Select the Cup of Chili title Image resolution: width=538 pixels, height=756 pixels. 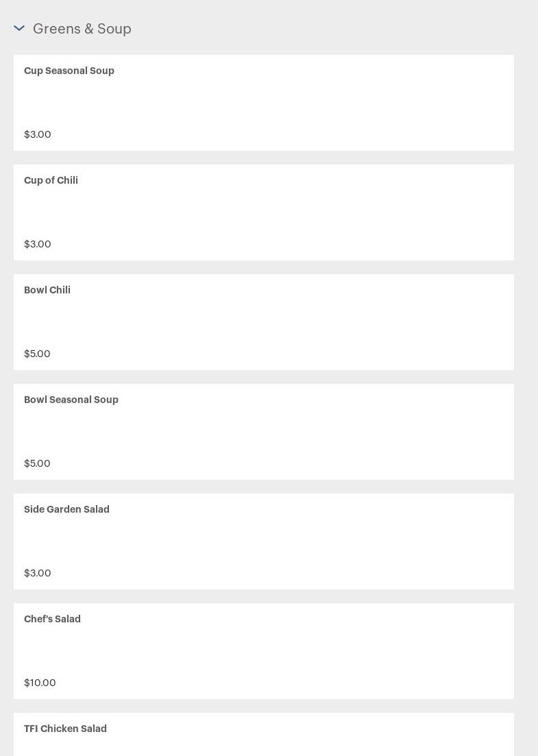click(x=51, y=180)
